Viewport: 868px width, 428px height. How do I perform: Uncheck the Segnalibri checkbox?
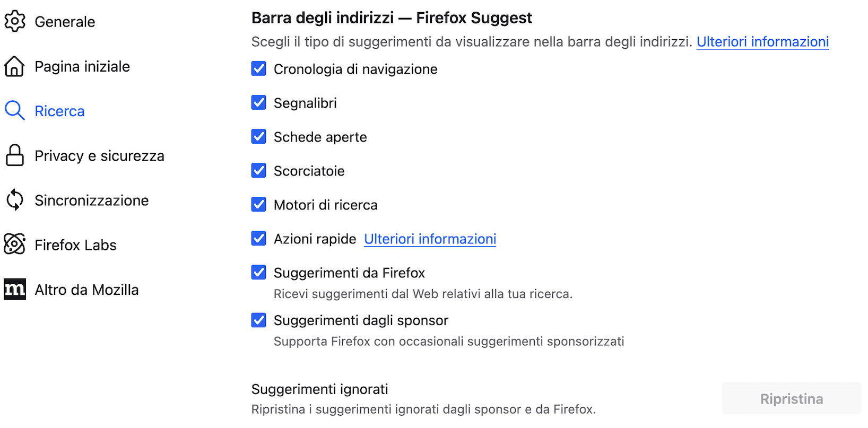point(258,102)
